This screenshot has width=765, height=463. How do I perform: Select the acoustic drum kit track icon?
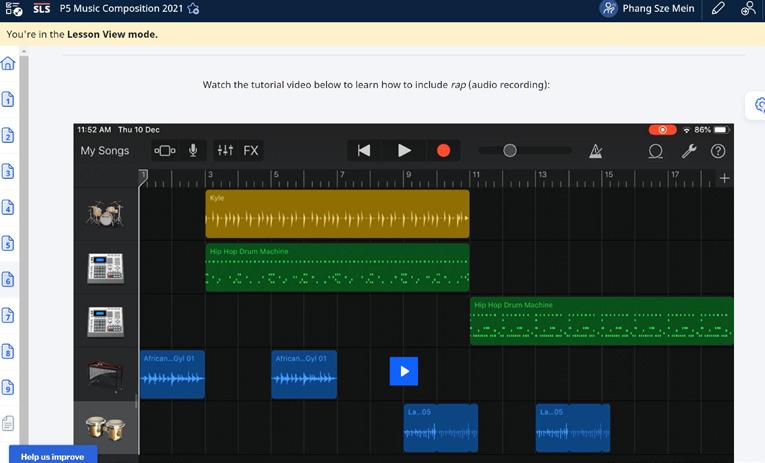[105, 213]
